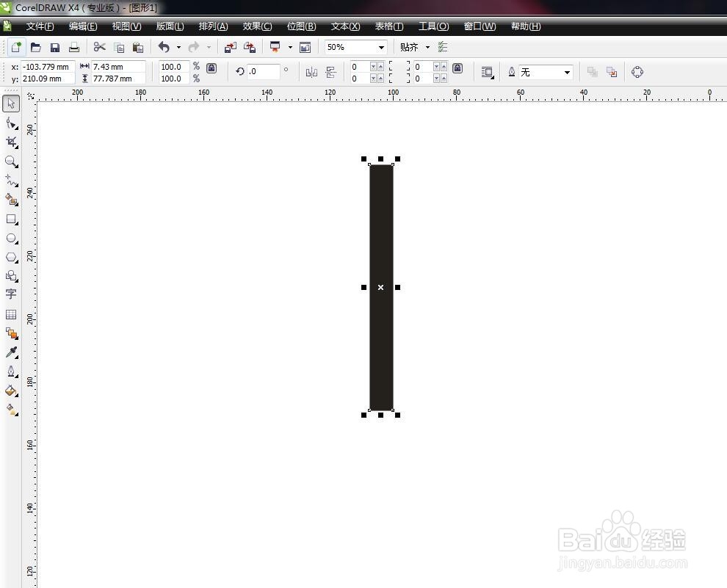Select the Ellipse tool
Screen dimensions: 727x588
11,239
